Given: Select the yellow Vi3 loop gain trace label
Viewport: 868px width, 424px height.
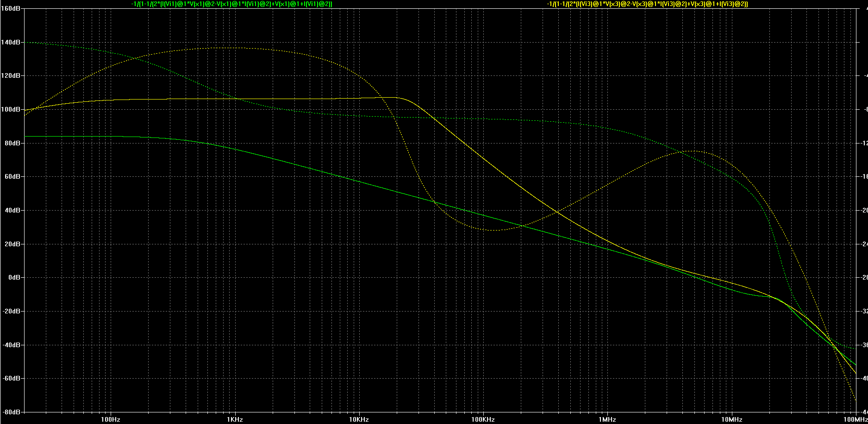Looking at the screenshot, I should (648, 4).
